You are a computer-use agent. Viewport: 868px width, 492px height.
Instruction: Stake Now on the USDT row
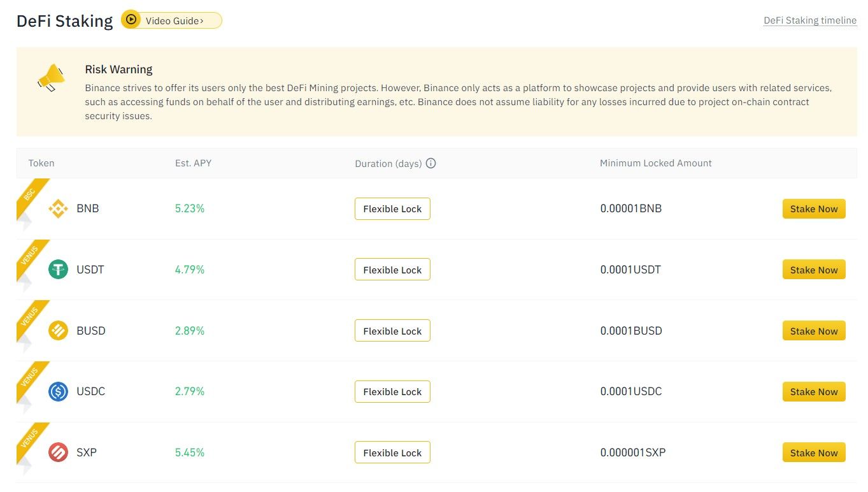pyautogui.click(x=814, y=270)
